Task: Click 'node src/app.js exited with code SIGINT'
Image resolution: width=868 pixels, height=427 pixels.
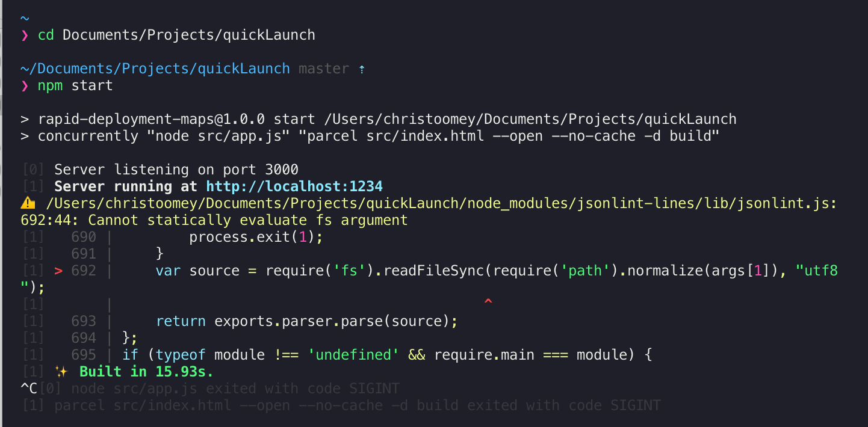Action: [235, 389]
